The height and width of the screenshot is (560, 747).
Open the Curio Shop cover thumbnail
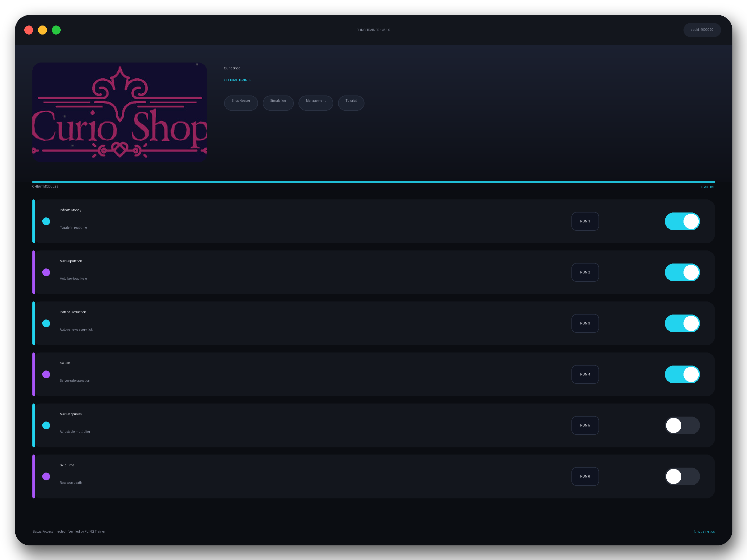click(120, 112)
